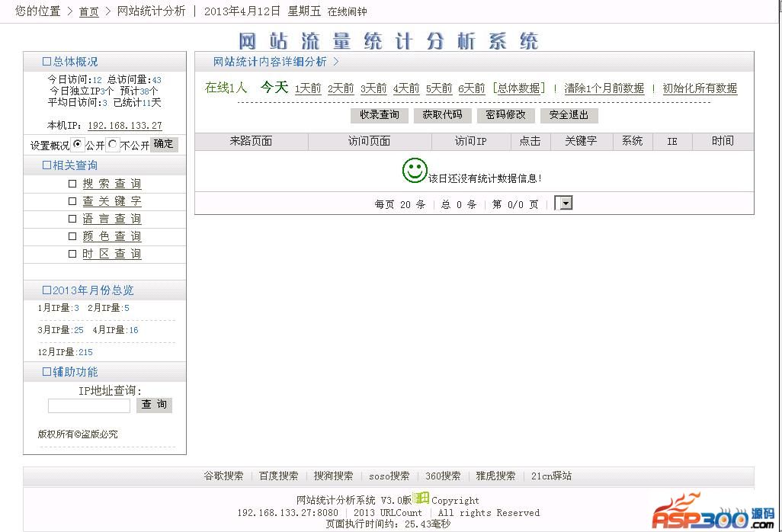The width and height of the screenshot is (782, 532).
Task: View stats from 2天前
Action: tap(341, 88)
